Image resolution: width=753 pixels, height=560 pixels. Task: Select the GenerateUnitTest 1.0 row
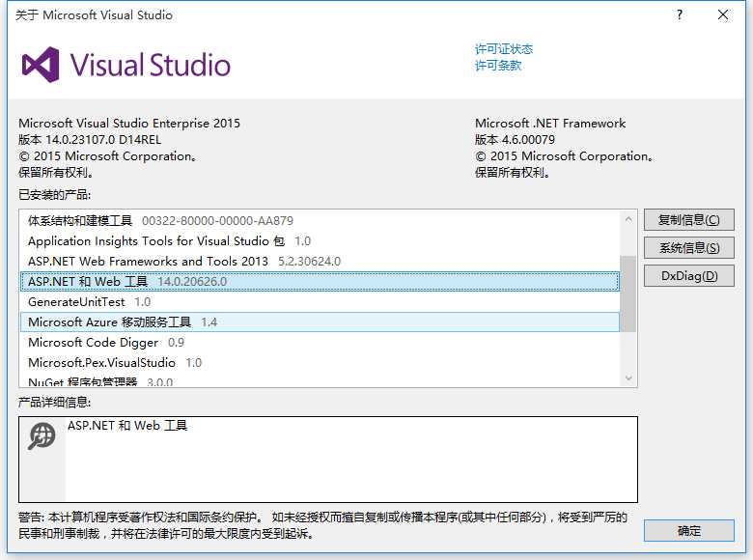[x=320, y=301]
